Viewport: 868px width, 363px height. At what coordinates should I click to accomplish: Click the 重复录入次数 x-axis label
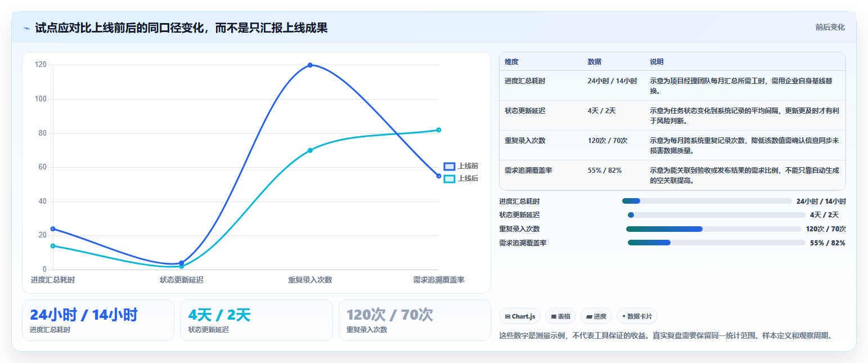310,280
